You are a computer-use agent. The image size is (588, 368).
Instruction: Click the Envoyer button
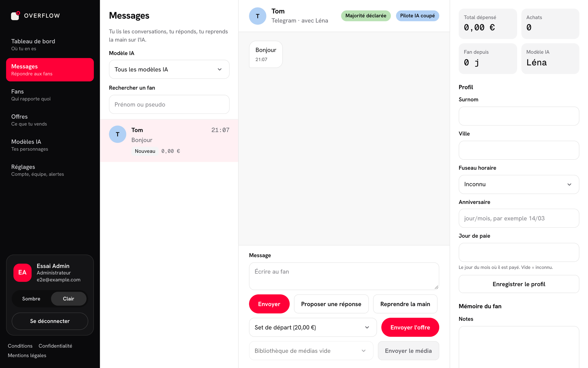269,304
